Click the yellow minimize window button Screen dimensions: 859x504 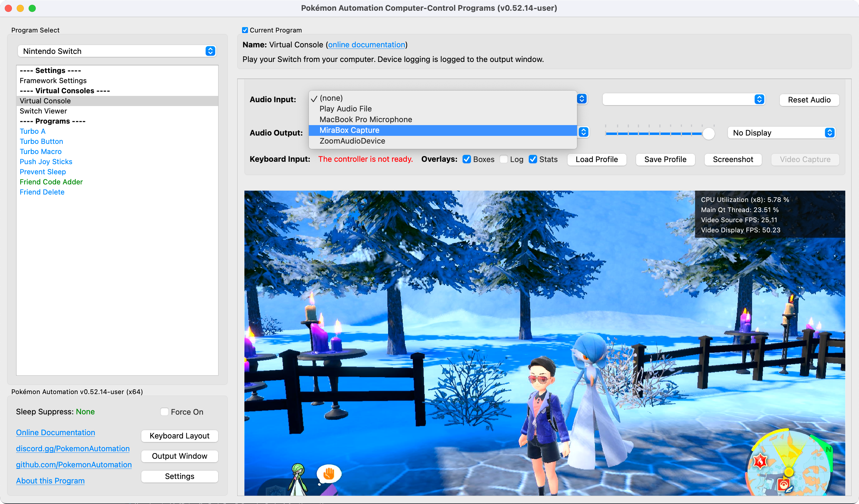tap(21, 8)
